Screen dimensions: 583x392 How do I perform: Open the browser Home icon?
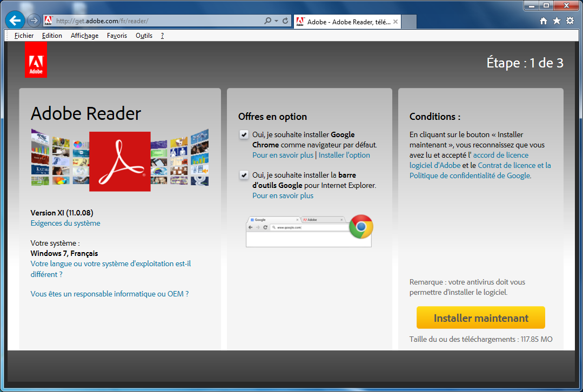(x=543, y=21)
